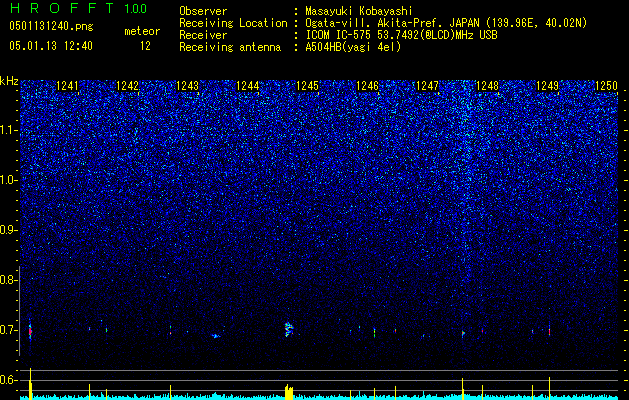
Task: Select the filename 0501131240.png
Action: coord(51,27)
